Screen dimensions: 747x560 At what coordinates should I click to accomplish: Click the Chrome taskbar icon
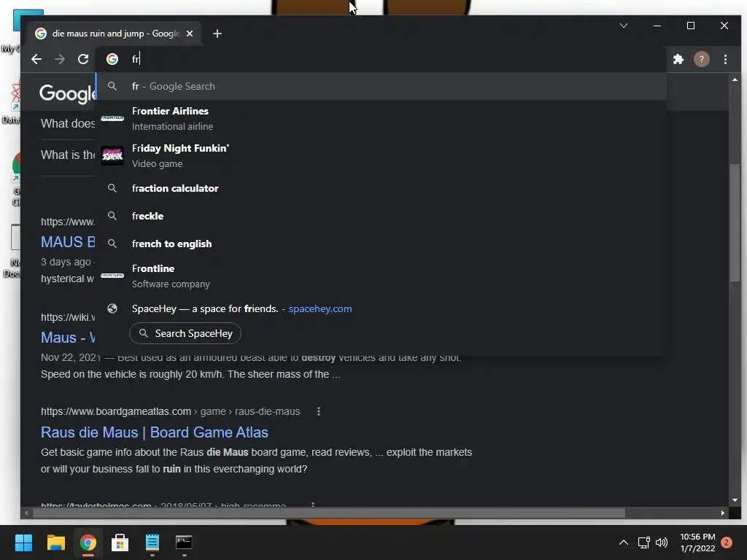click(x=88, y=542)
